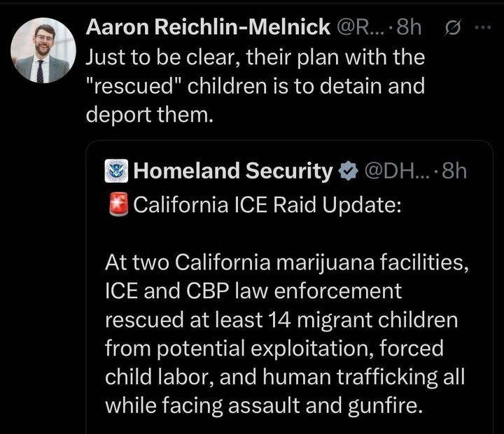Click the "deport them." line of the post
The width and height of the screenshot is (504, 434).
coord(148,115)
